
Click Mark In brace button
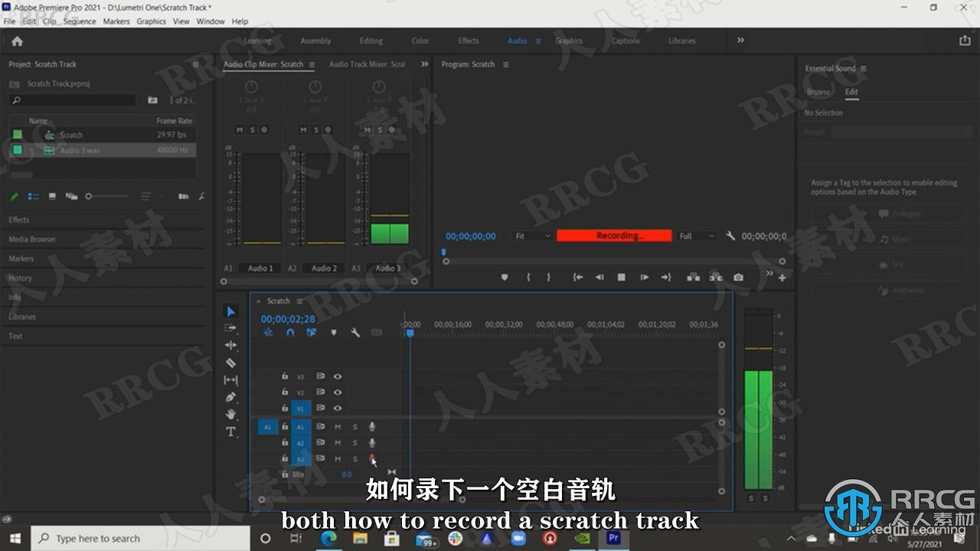(x=528, y=277)
